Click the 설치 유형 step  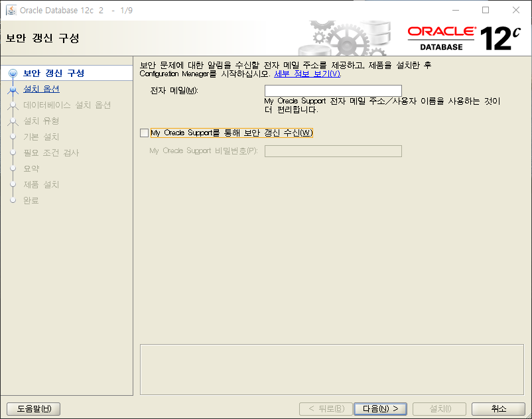(x=41, y=121)
